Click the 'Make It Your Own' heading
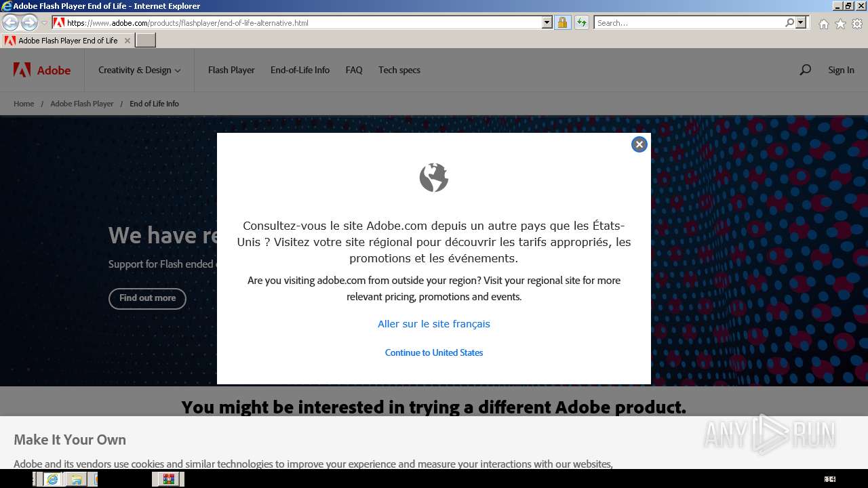This screenshot has width=868, height=488. 70,439
